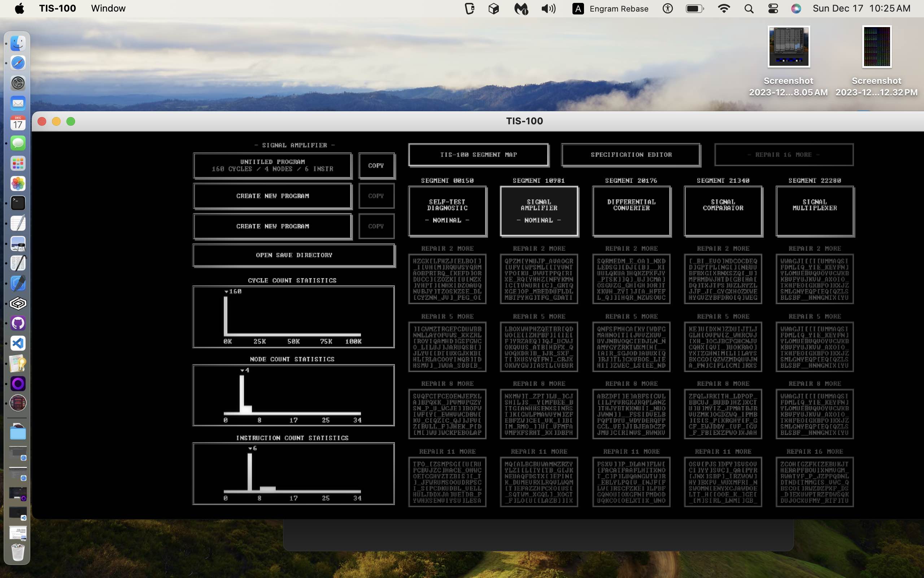Open the Photos app in the dock

(x=18, y=184)
